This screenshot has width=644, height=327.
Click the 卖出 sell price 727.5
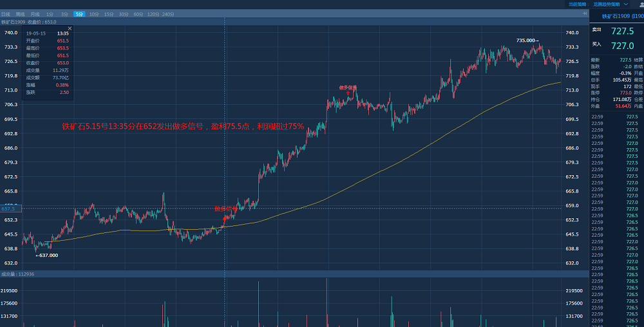tap(622, 31)
